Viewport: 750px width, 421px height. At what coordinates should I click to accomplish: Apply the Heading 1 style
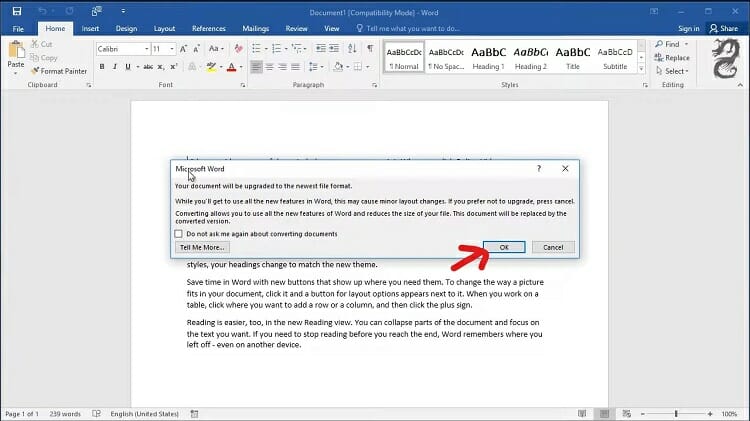tap(488, 57)
